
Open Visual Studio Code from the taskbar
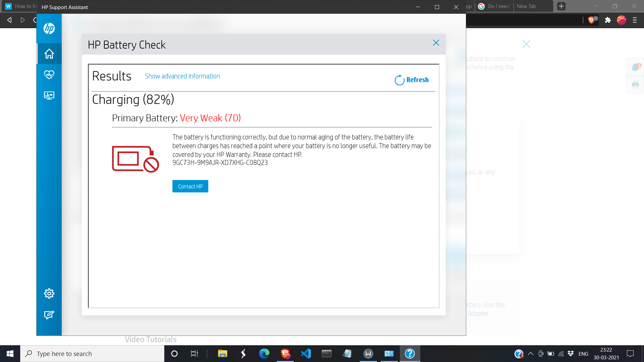pos(306,354)
